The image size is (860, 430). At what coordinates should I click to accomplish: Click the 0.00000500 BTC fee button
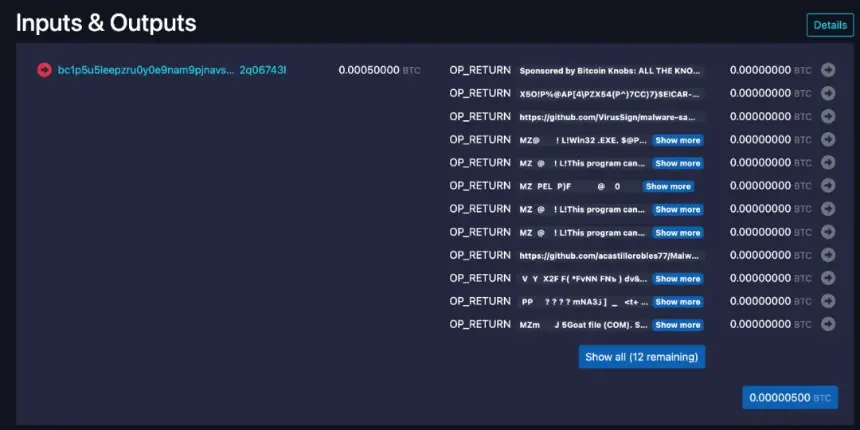789,397
